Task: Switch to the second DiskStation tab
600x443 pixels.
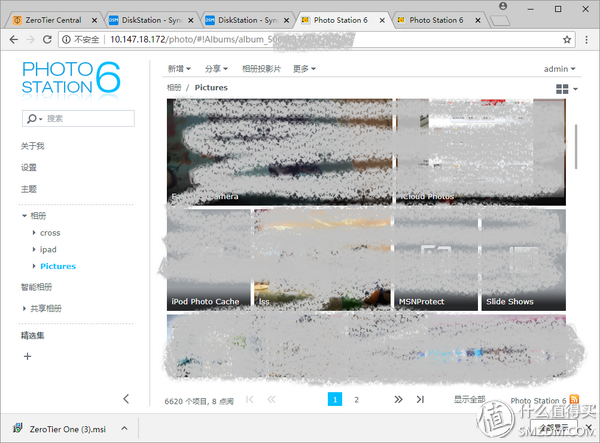Action: (248, 20)
